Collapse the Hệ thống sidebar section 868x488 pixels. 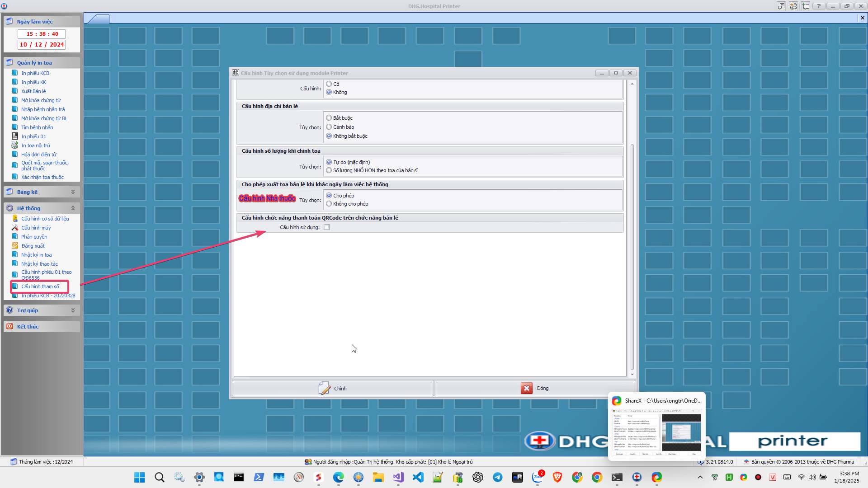pyautogui.click(x=73, y=208)
